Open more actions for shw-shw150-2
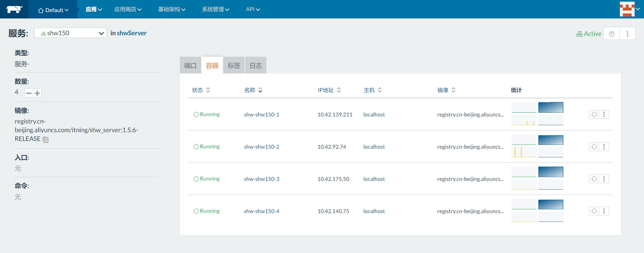This screenshot has width=644, height=253. click(604, 147)
